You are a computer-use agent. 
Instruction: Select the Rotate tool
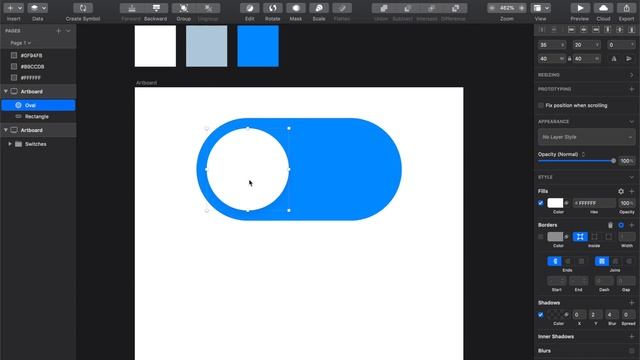pyautogui.click(x=273, y=8)
